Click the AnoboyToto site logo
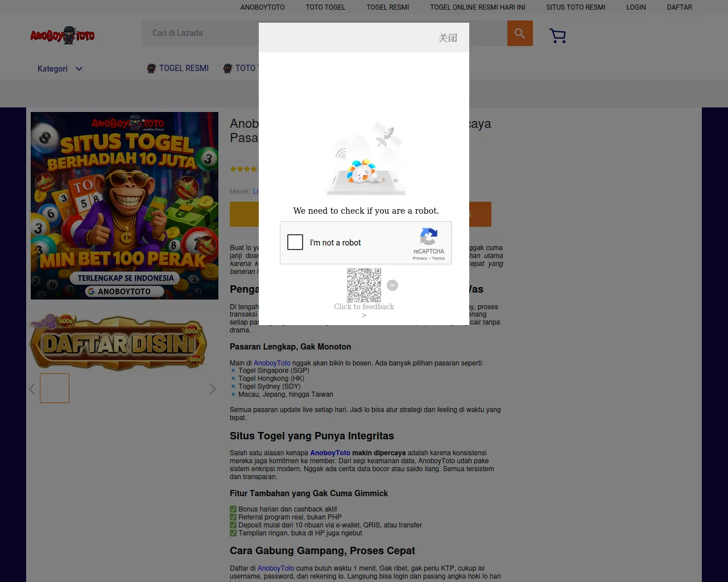The image size is (728, 582). point(63,35)
